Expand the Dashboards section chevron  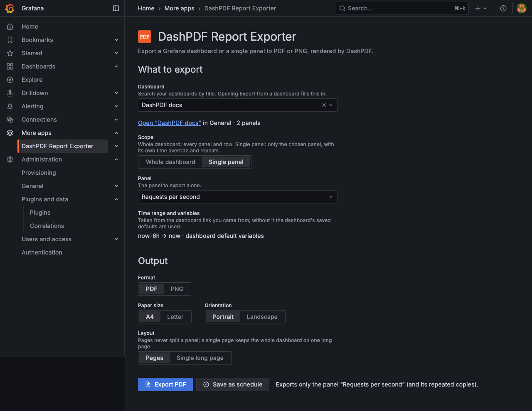tap(116, 66)
